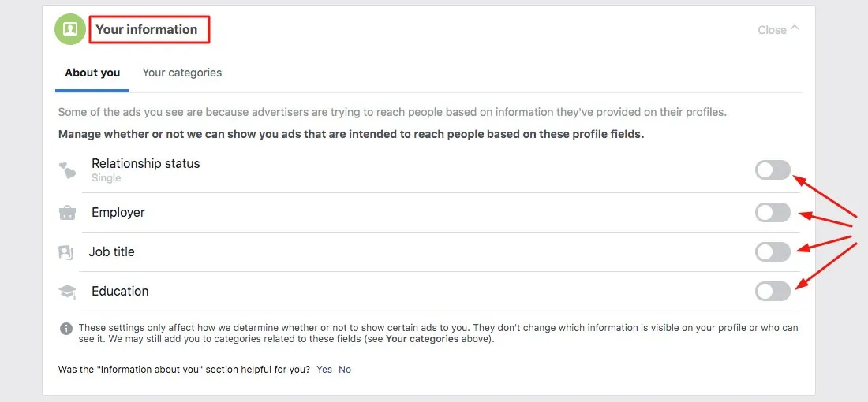868x402 pixels.
Task: Select the About you tab
Action: point(92,73)
